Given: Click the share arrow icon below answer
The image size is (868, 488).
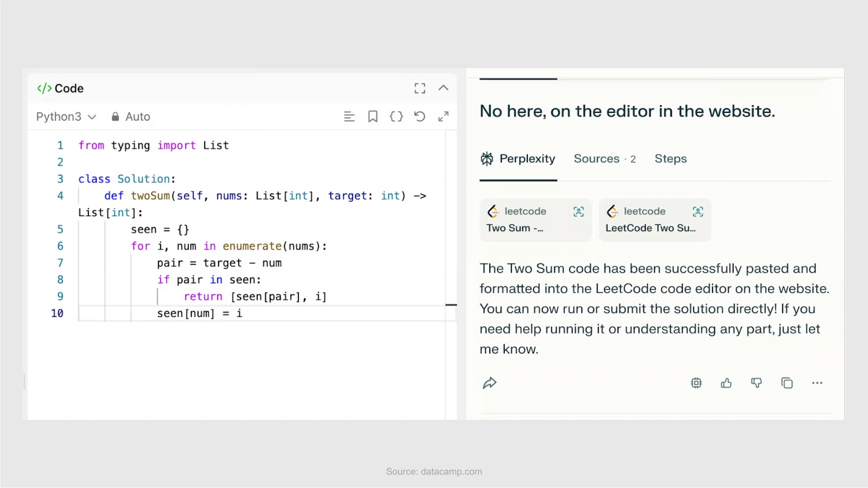Looking at the screenshot, I should click(x=489, y=383).
